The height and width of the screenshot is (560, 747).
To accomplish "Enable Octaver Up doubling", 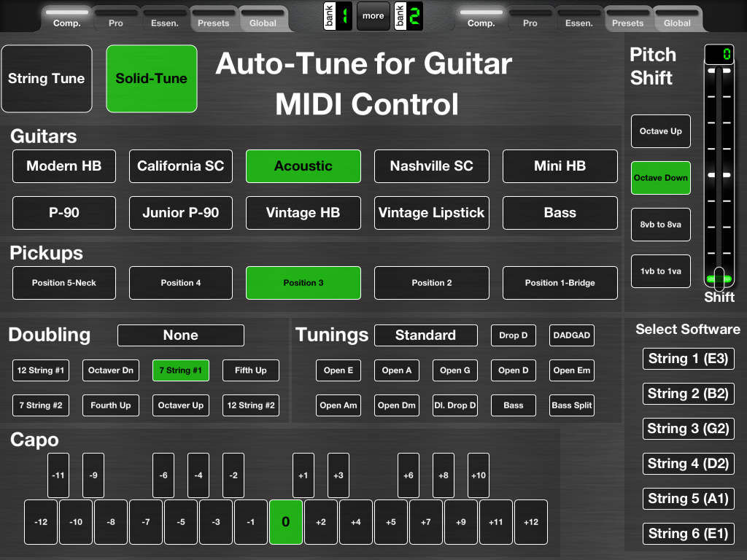I will tap(181, 405).
